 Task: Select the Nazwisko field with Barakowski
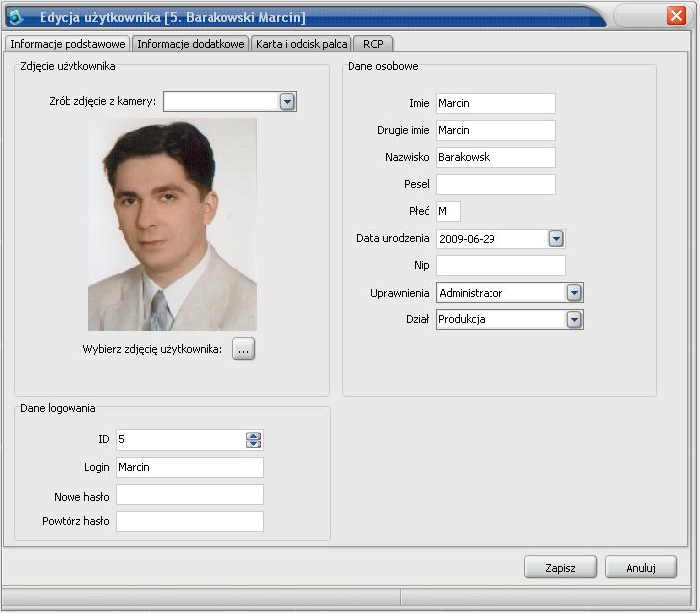point(495,157)
